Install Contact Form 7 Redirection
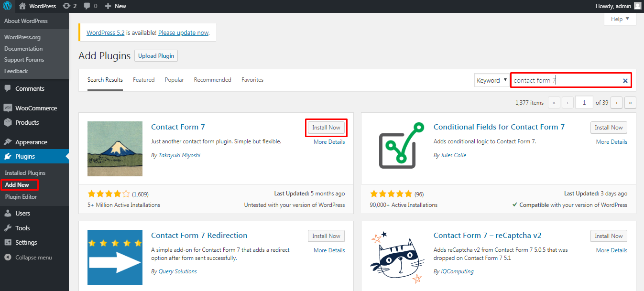644x291 pixels. pyautogui.click(x=326, y=236)
